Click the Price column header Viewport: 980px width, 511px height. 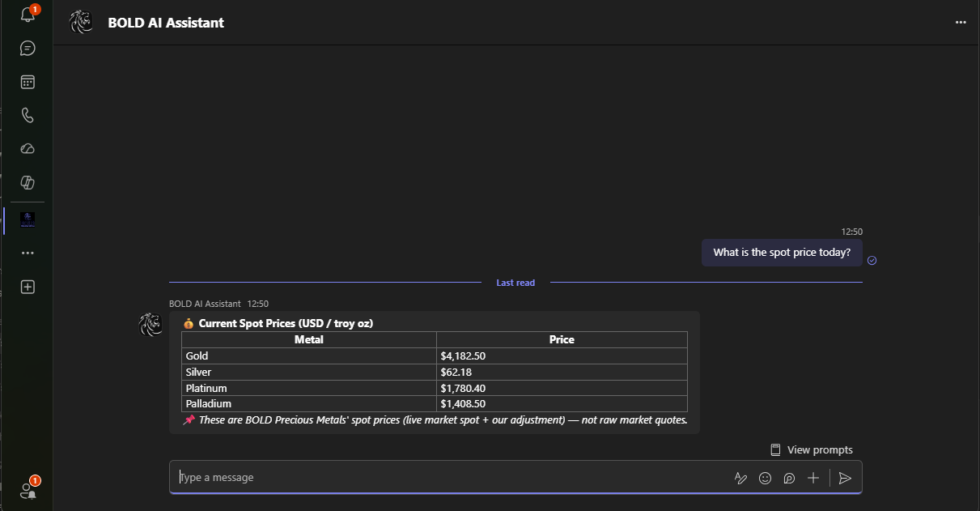[562, 339]
